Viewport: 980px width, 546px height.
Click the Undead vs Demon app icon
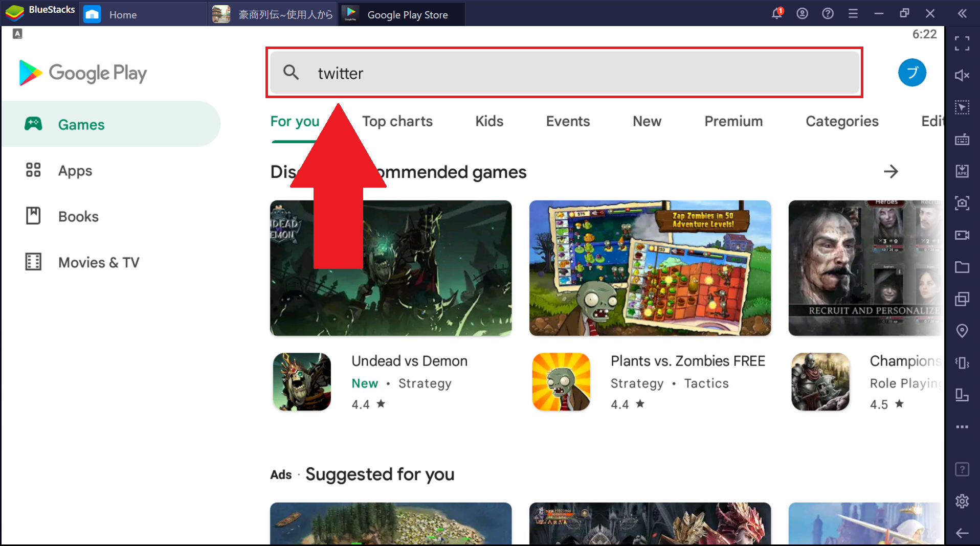click(302, 381)
